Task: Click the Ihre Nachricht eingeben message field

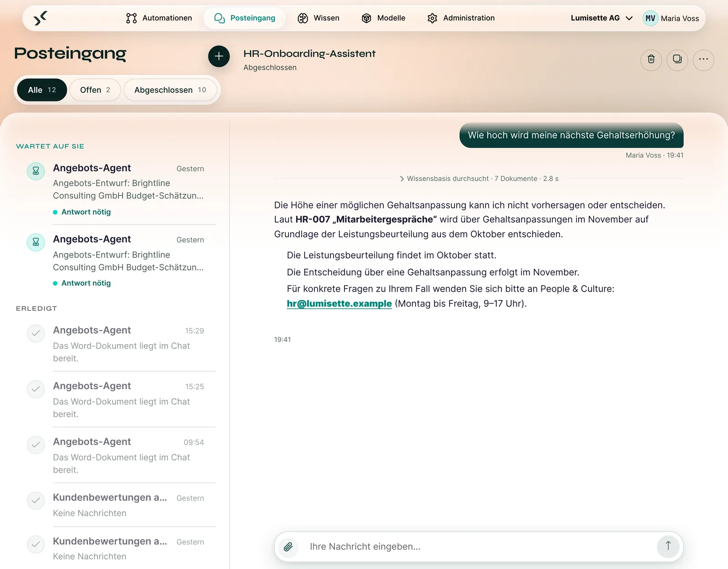Action: (478, 546)
